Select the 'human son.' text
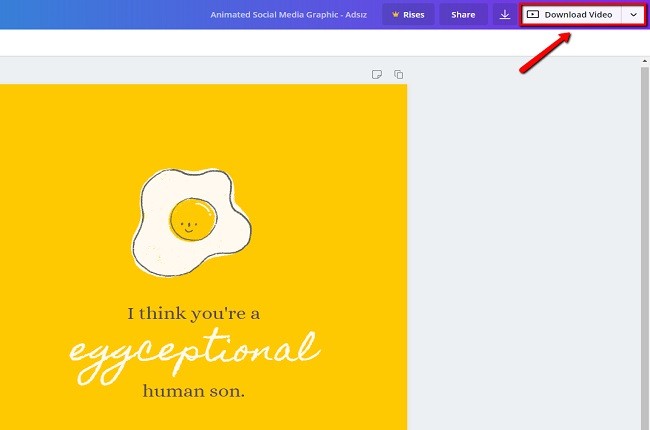650x430 pixels. [x=194, y=391]
